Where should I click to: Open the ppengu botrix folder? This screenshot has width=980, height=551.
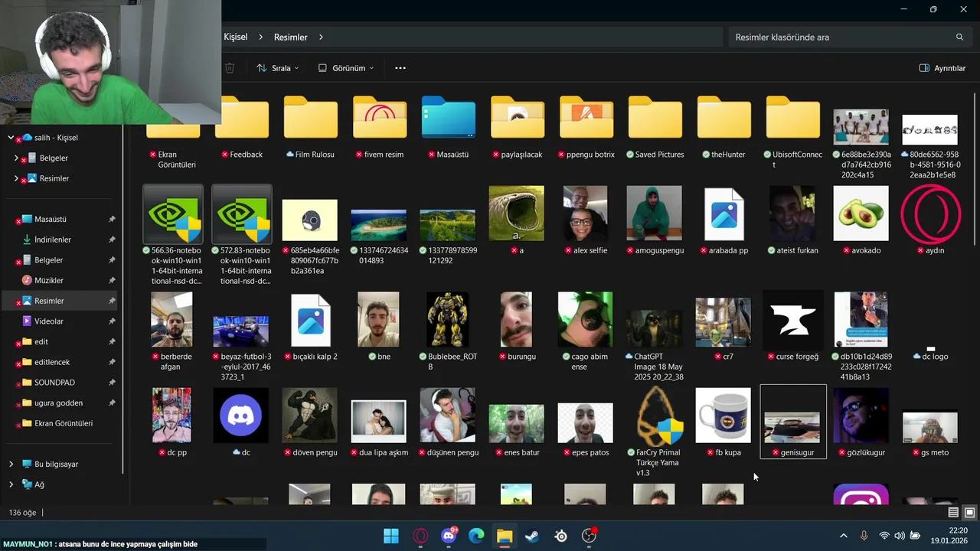point(586,126)
